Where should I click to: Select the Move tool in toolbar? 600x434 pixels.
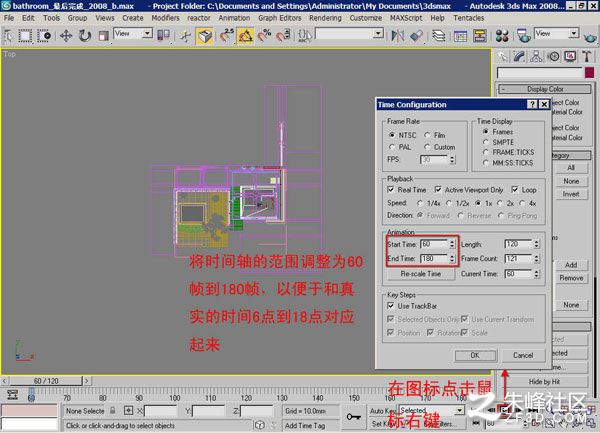coord(66,36)
